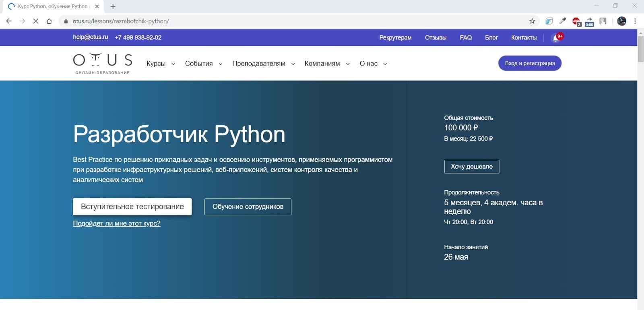Open the browser home page
The height and width of the screenshot is (310, 644).
point(49,21)
